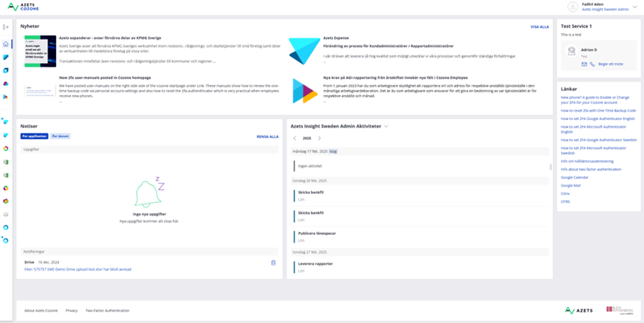Expand the sidebar with the arrow icon

pos(6,27)
